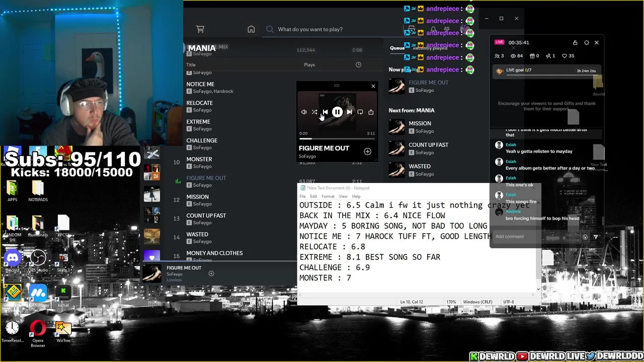Play the WASTED track in track list
Image resolution: width=644 pixels, height=362 pixels.
pos(197,234)
